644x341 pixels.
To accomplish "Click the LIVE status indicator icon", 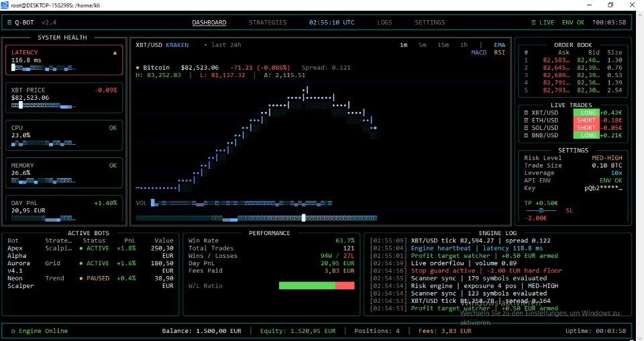I will (533, 23).
